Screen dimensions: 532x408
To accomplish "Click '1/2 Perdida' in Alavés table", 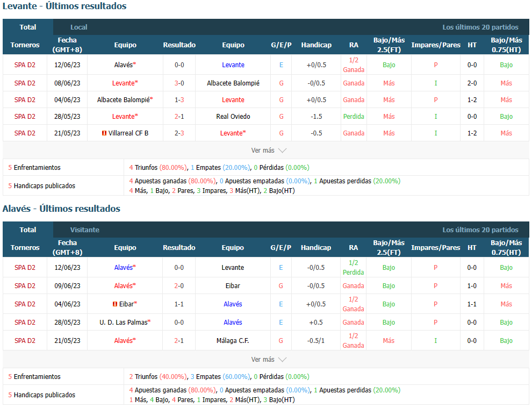I will 353,268.
